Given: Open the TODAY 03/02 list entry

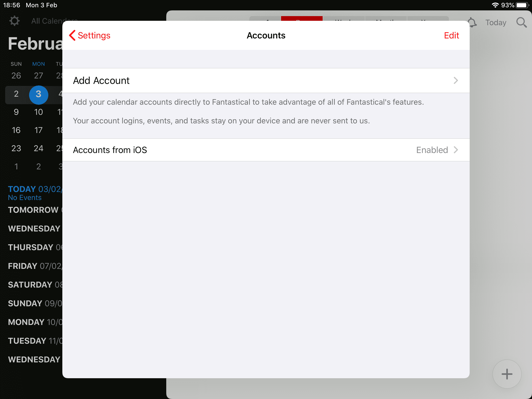Looking at the screenshot, I should [35, 189].
